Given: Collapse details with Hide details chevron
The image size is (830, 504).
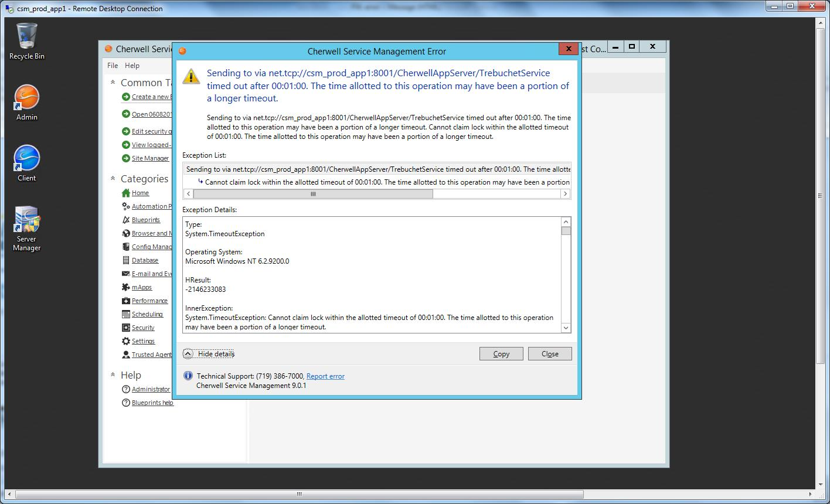Looking at the screenshot, I should click(188, 354).
